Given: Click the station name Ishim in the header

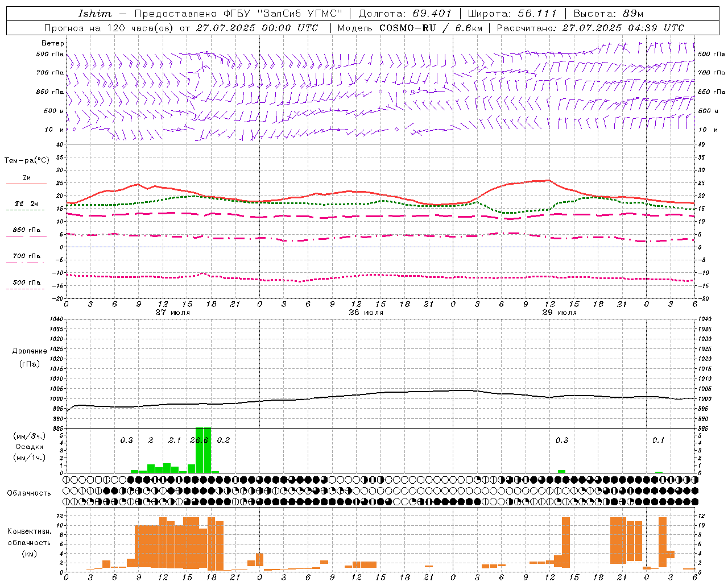Looking at the screenshot, I should [x=95, y=14].
